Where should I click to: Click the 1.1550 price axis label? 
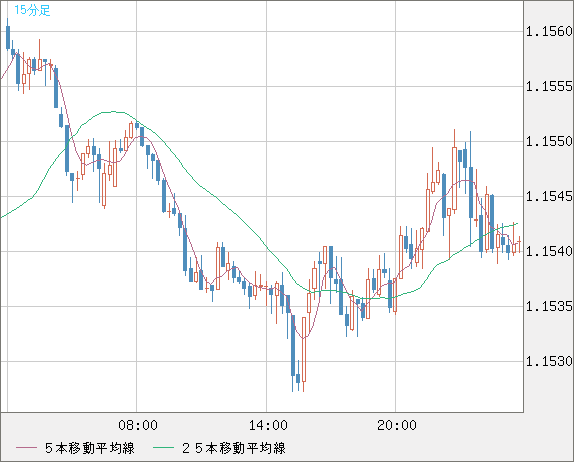(549, 141)
